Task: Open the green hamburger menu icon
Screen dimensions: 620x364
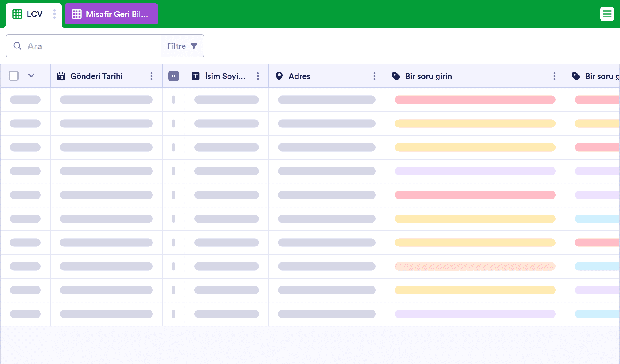Action: [x=607, y=14]
